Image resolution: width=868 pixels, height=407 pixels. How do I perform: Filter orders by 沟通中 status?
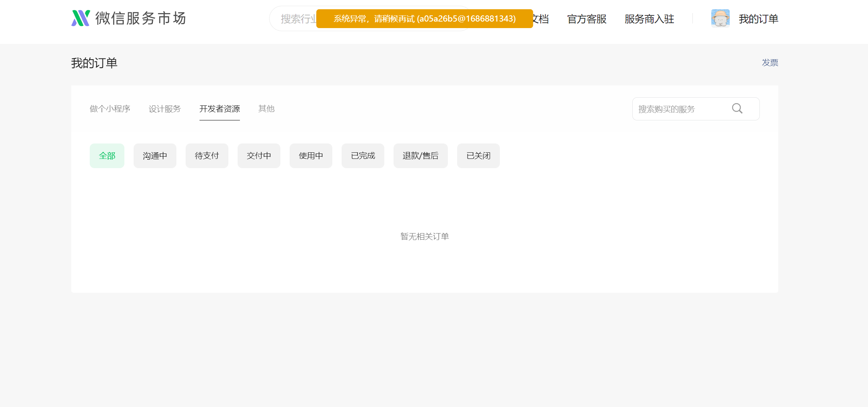click(x=155, y=156)
